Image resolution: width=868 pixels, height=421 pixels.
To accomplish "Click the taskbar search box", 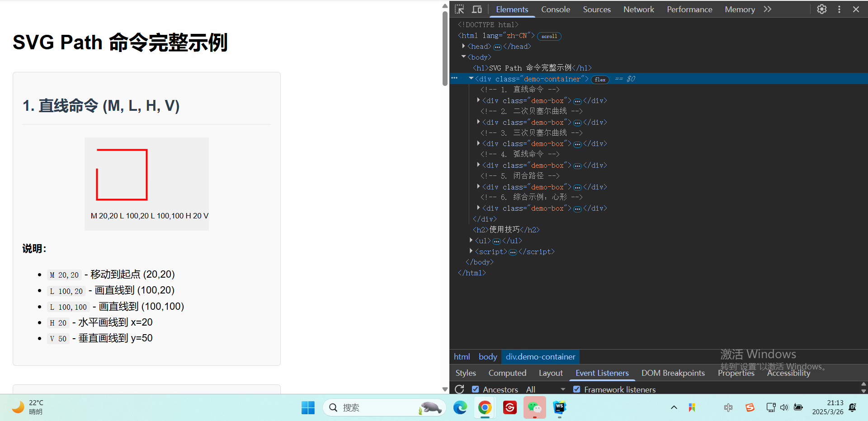I will (384, 407).
